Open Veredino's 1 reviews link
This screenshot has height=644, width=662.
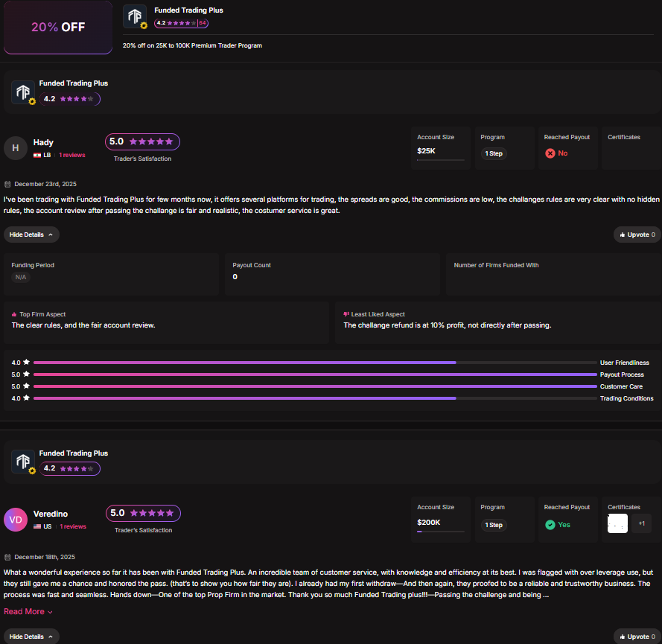(73, 526)
